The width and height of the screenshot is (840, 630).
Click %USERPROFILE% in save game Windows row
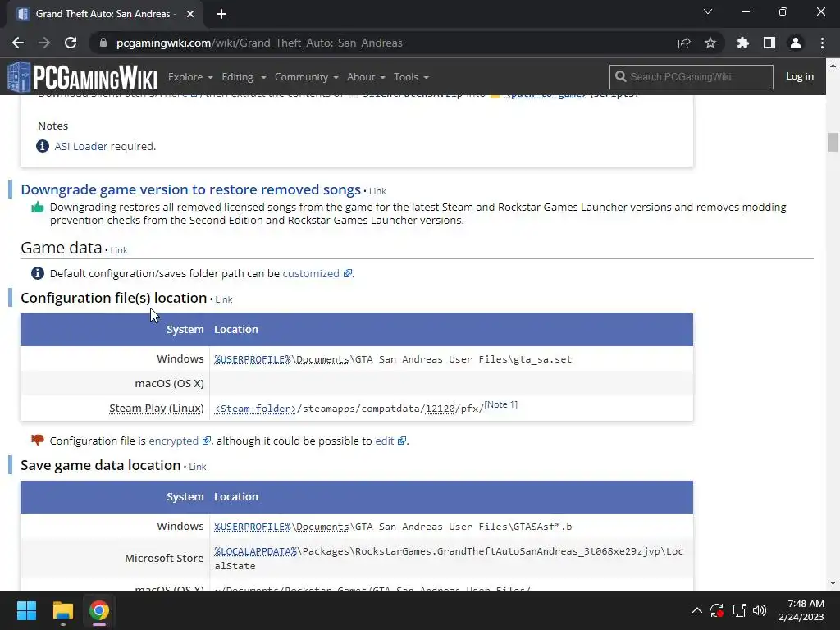(253, 527)
